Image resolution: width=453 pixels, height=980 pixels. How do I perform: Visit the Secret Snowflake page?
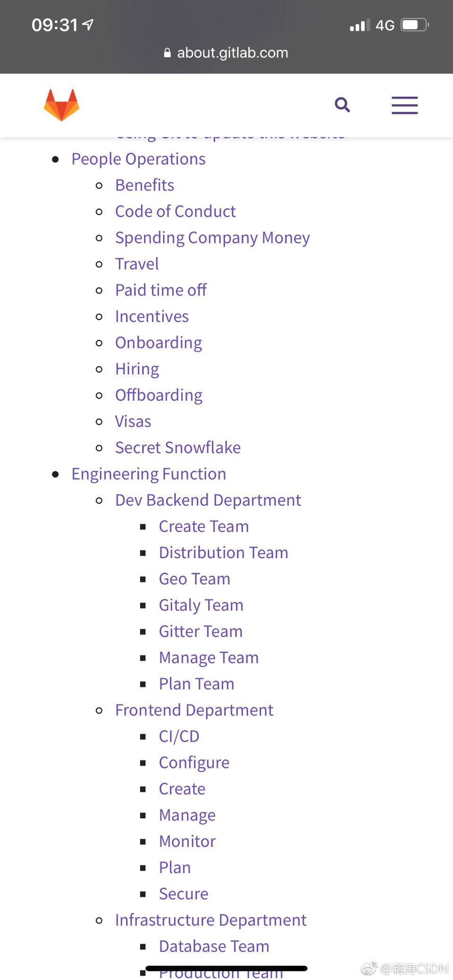[178, 448]
